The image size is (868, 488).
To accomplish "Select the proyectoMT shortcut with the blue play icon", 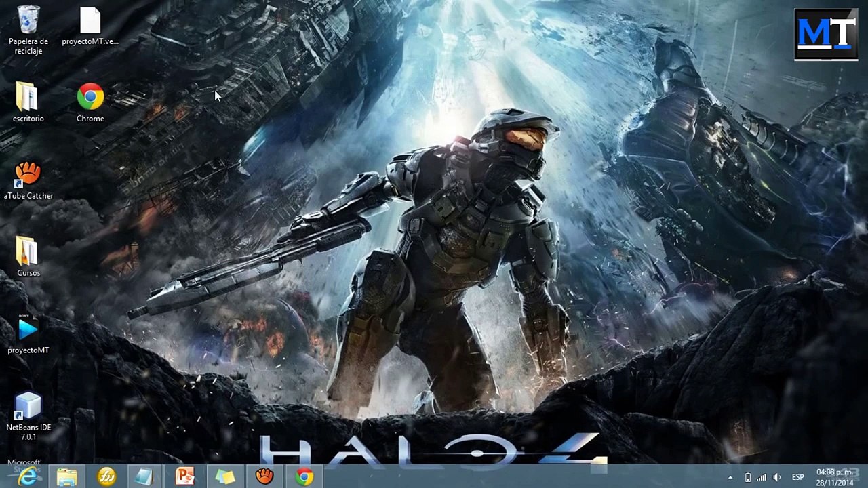I will (x=28, y=335).
